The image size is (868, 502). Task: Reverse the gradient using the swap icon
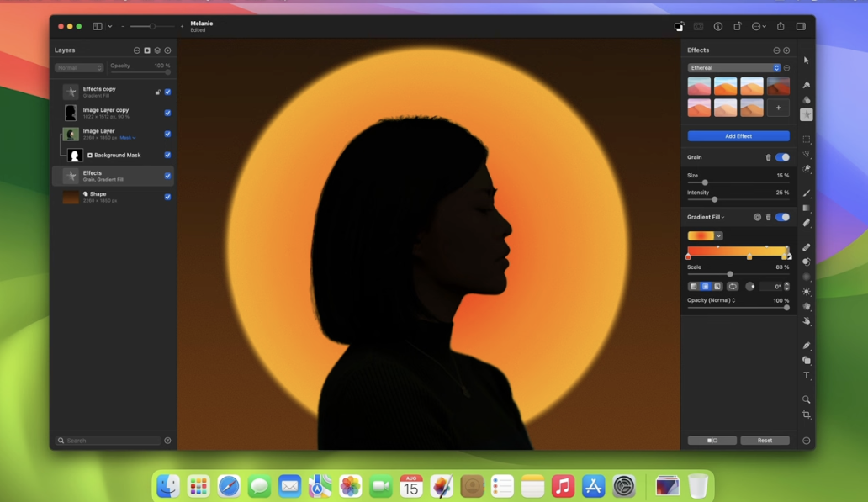coord(733,287)
